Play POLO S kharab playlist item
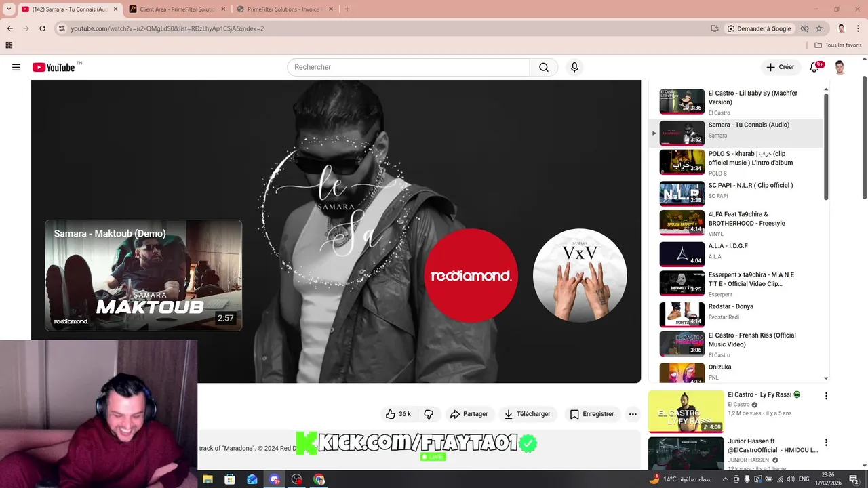868x488 pixels. click(736, 163)
